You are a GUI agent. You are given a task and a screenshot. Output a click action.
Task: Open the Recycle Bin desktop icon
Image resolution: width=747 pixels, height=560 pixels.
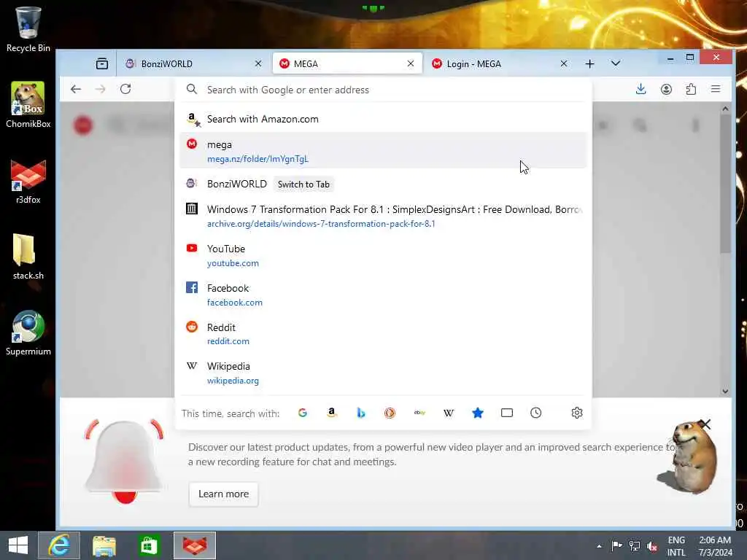(28, 29)
